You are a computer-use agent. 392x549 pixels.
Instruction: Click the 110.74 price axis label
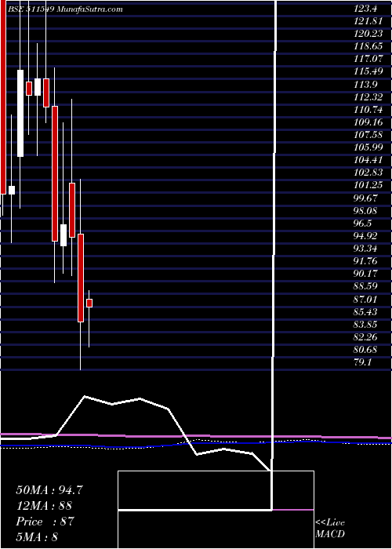(x=368, y=110)
